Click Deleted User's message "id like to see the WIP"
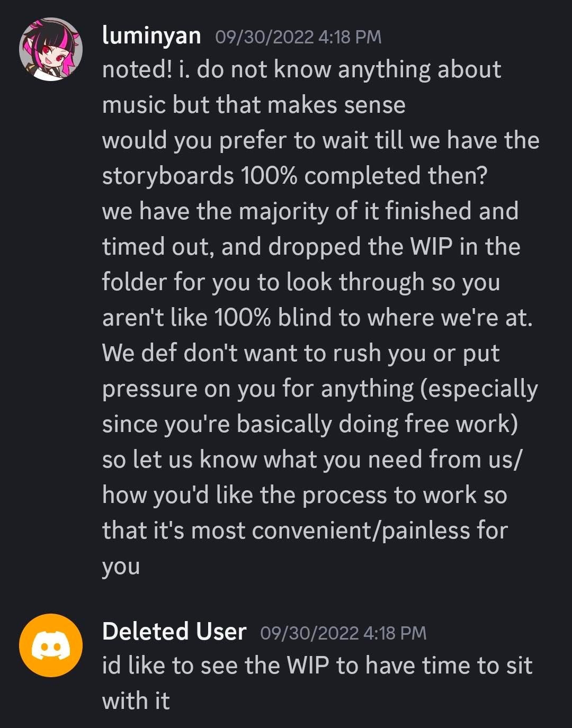The height and width of the screenshot is (728, 572). click(317, 666)
